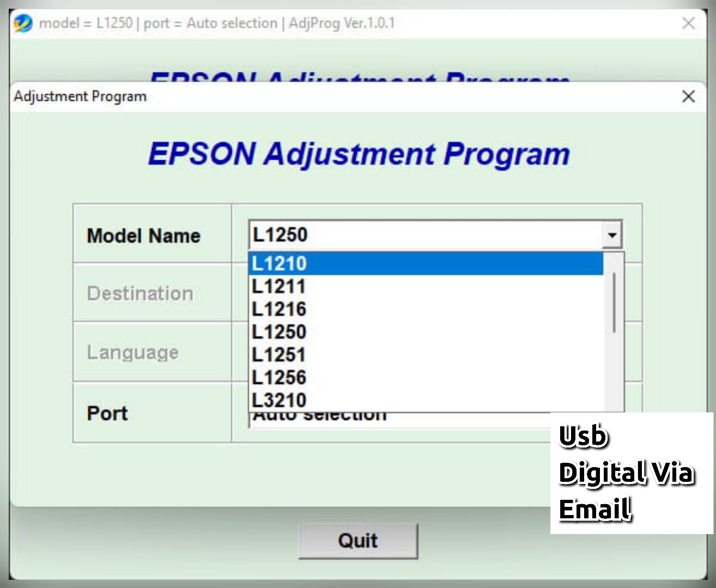
Task: Close the AdjProg main window
Action: point(688,23)
